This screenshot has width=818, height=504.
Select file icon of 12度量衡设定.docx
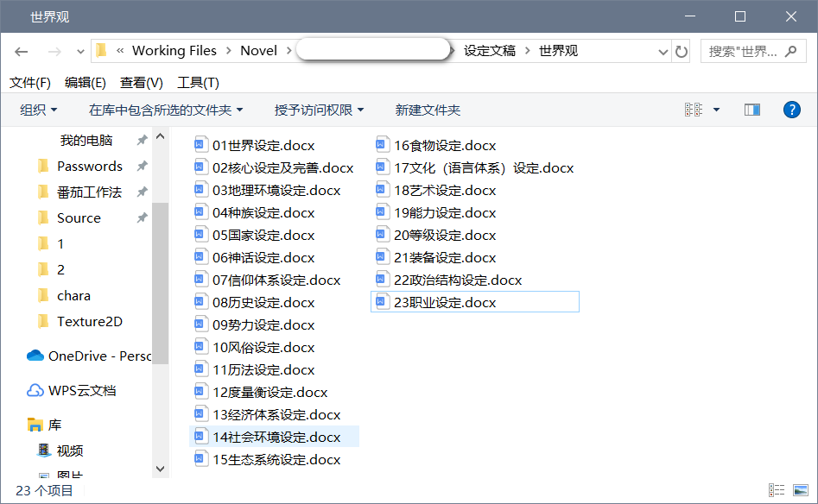click(200, 391)
